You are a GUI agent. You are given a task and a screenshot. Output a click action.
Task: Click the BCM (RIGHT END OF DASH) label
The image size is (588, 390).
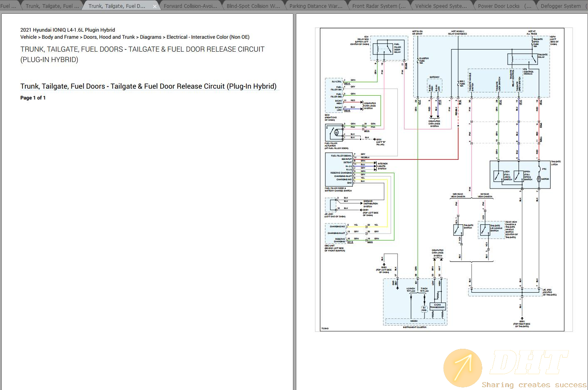coord(331,117)
